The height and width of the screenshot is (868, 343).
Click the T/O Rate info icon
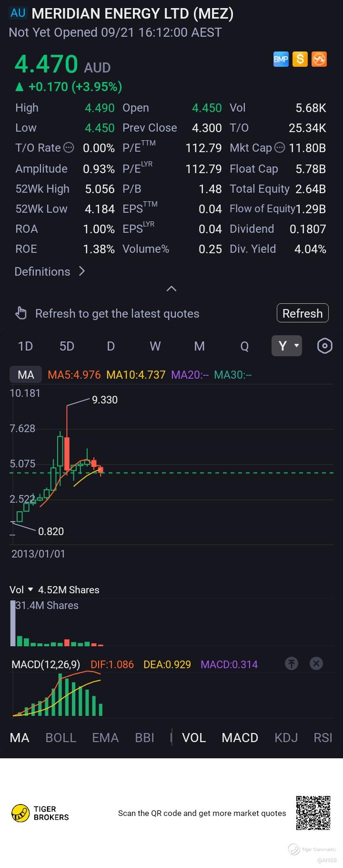69,148
